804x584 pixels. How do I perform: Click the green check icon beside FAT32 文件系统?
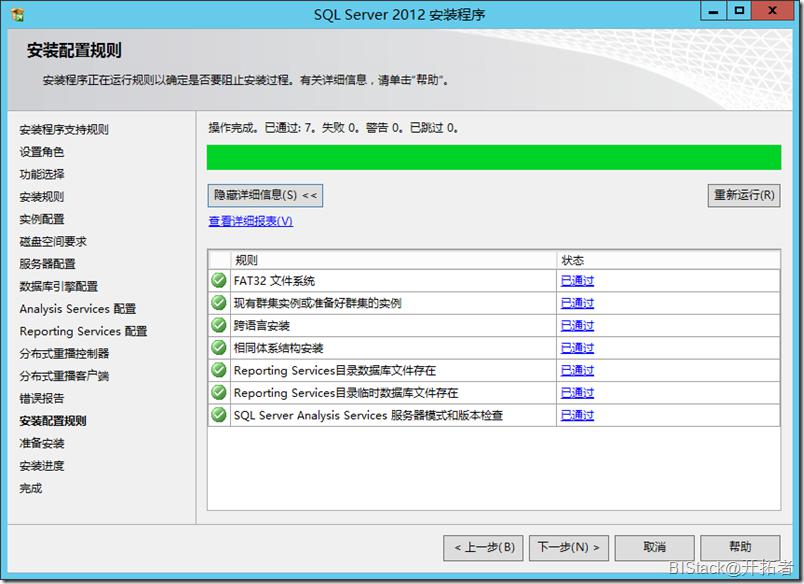(x=219, y=280)
